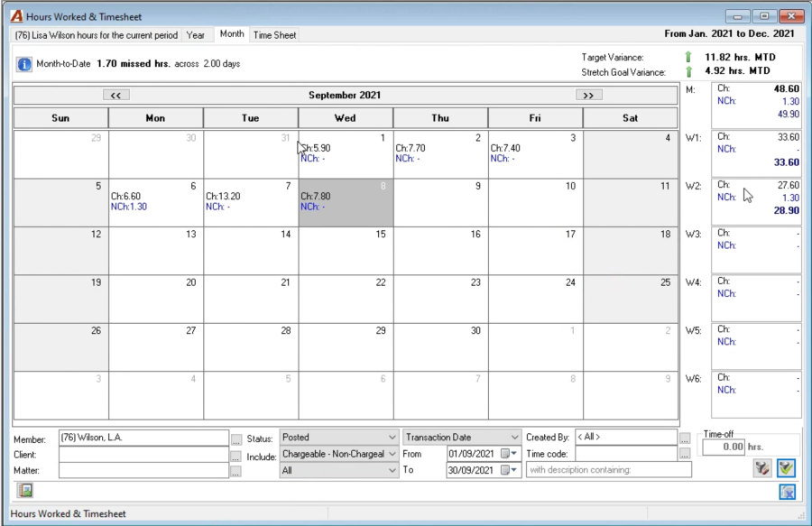Image resolution: width=812 pixels, height=526 pixels.
Task: Select the Lisa Wilson hours current period tab
Action: point(97,35)
